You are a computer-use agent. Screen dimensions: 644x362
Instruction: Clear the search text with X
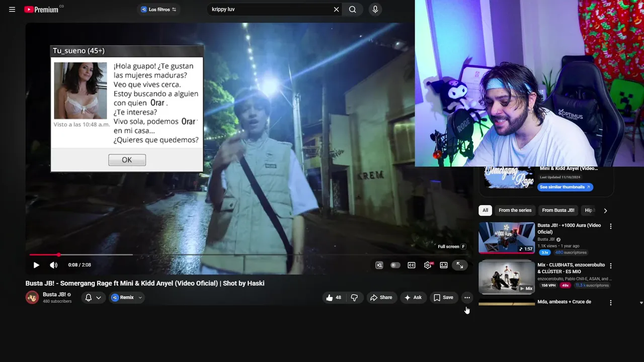[336, 10]
